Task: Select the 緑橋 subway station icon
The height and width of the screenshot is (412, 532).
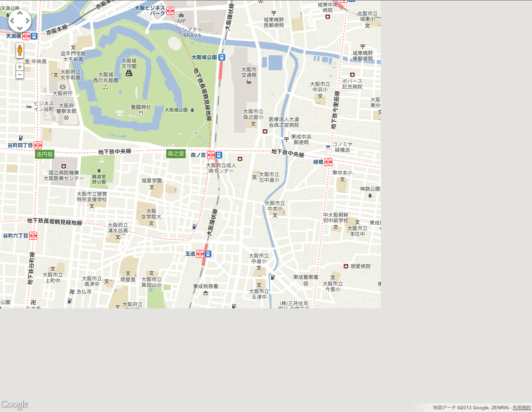Action: [328, 162]
